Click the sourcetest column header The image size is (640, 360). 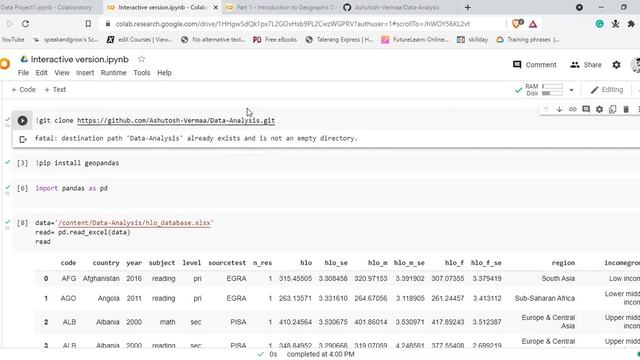tap(227, 263)
